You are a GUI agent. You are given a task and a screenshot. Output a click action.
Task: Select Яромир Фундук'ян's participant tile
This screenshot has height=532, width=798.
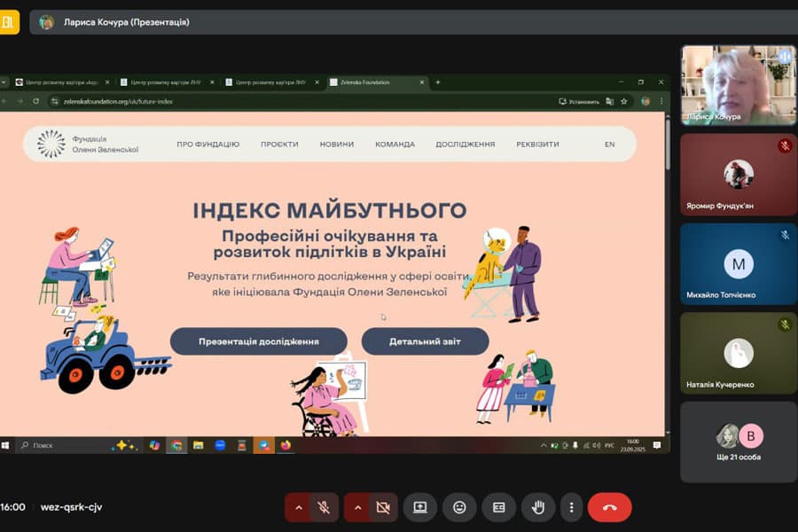click(x=739, y=175)
